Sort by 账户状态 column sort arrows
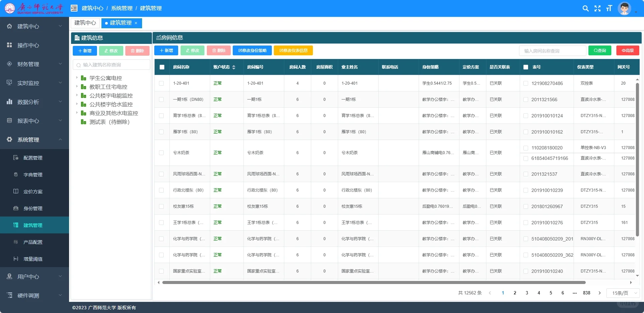 [x=234, y=67]
